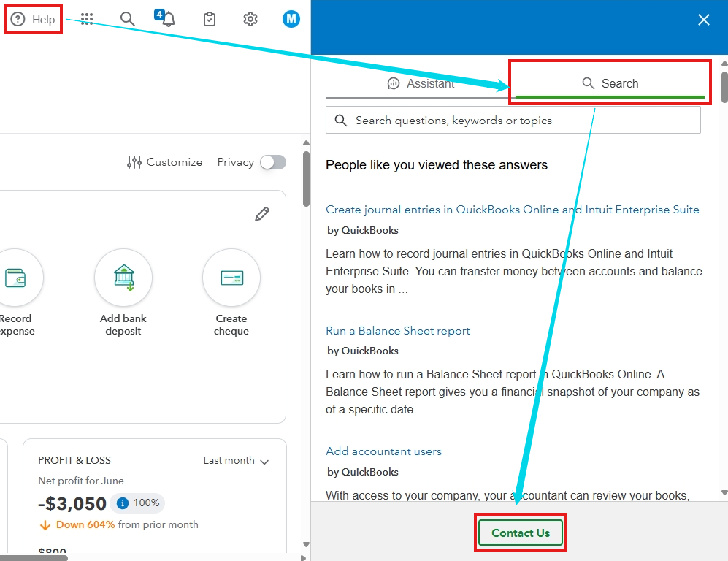Select the Add bank deposit shortcut icon

(x=123, y=278)
